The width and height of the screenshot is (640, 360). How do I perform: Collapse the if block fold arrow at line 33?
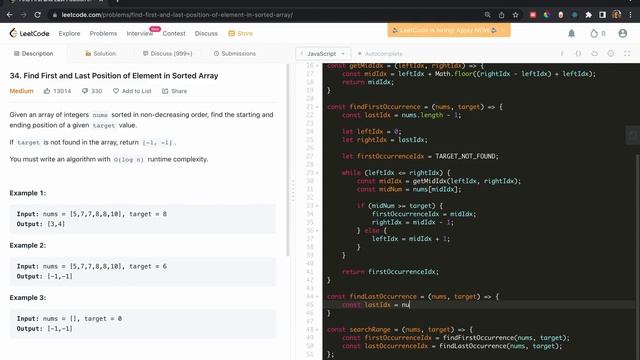coord(318,206)
